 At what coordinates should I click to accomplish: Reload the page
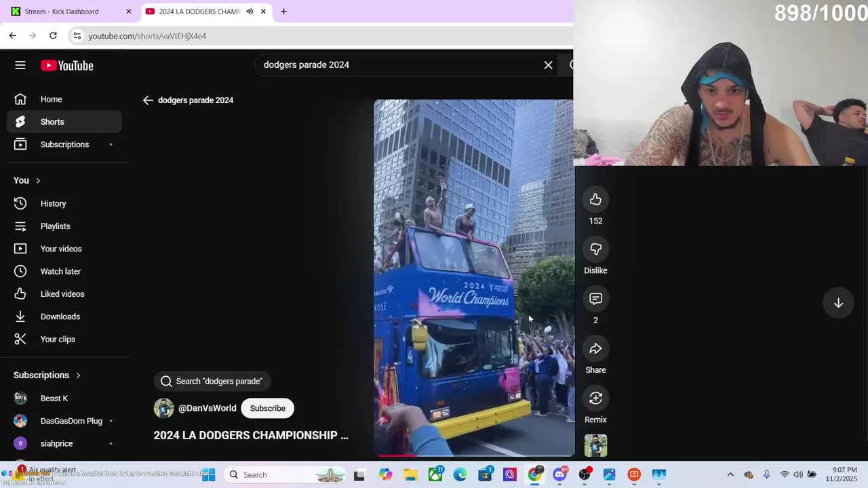tap(53, 35)
